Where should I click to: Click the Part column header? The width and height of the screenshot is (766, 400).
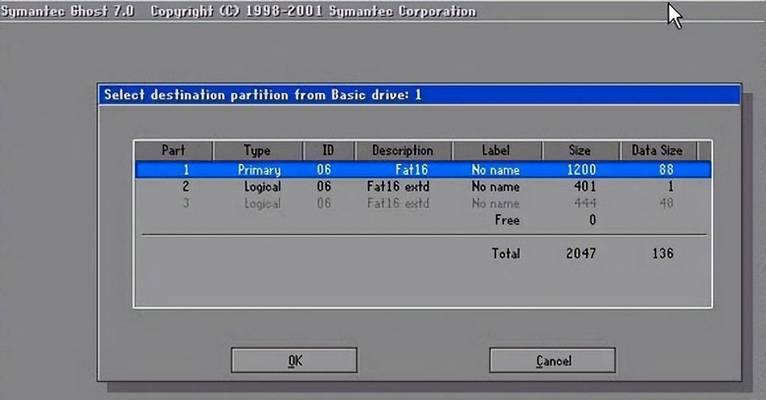173,150
